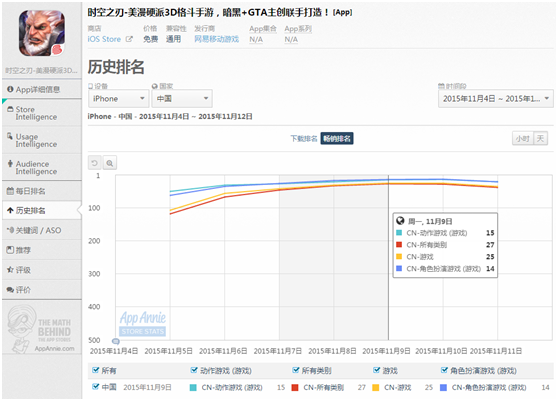Click the calendar icon beside 每日排名
Screen dimensions: 558x401
pyautogui.click(x=10, y=191)
